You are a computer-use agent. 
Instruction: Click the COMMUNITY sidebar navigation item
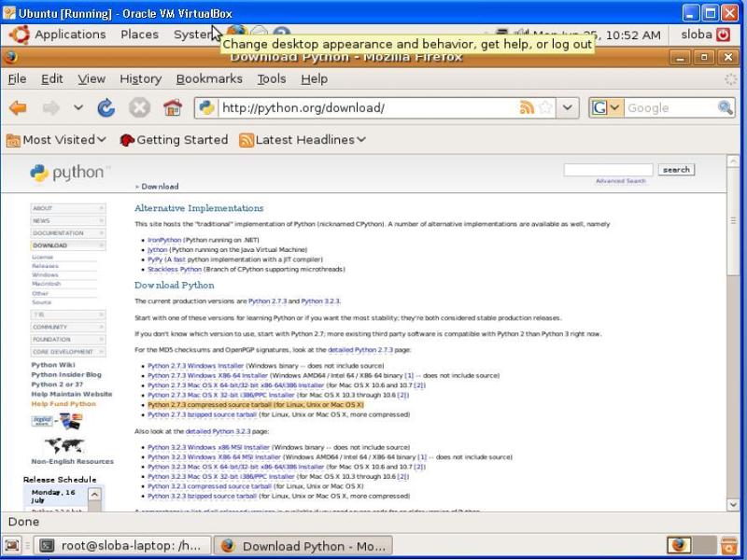pos(68,328)
